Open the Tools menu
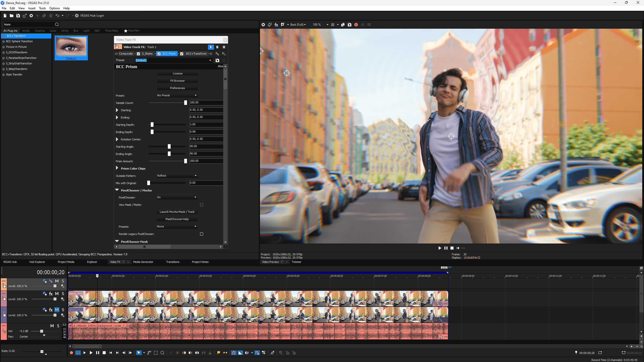Viewport: 644px width, 362px height. pos(42,8)
